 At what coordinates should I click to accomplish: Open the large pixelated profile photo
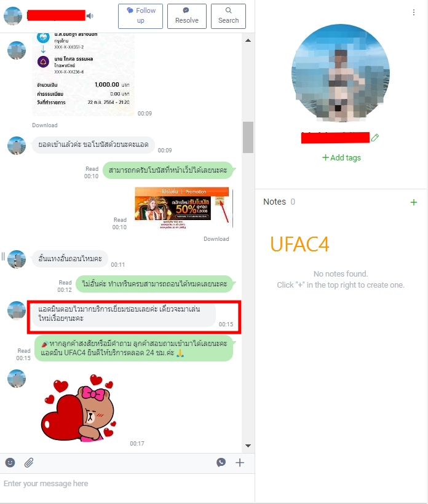[x=341, y=73]
